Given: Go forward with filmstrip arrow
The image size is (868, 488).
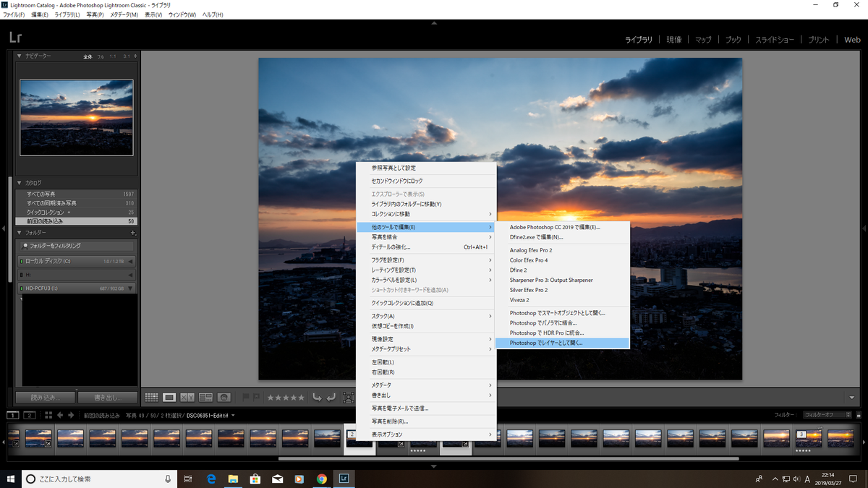Looking at the screenshot, I should (x=71, y=415).
